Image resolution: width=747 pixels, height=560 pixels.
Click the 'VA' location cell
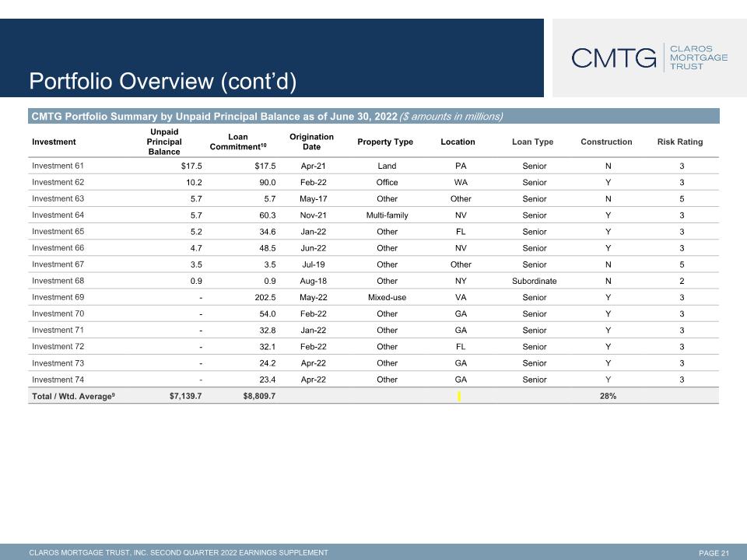coord(461,298)
